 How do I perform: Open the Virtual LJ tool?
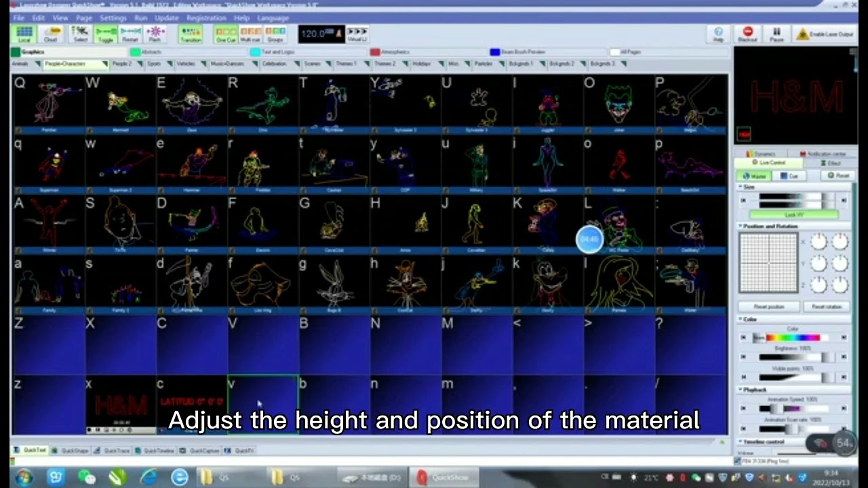(x=357, y=35)
